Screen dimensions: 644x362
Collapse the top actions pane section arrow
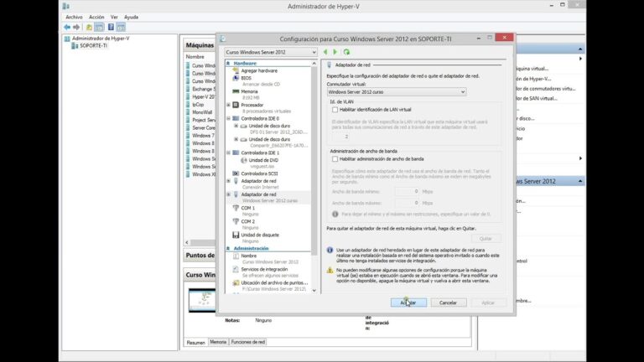pos(580,49)
